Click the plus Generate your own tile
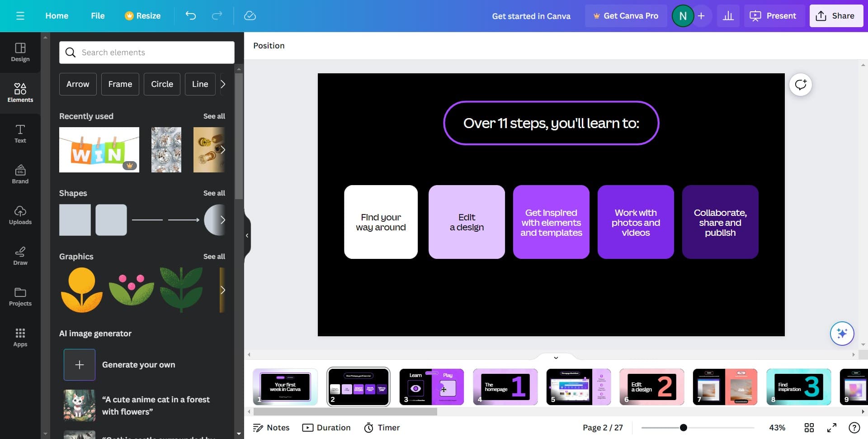 coord(80,365)
